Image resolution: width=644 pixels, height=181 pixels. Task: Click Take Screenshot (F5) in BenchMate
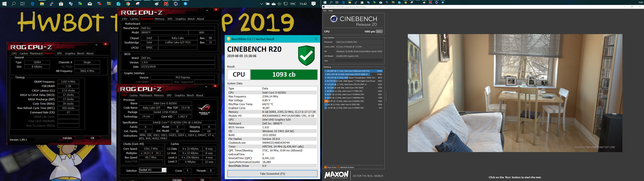pos(272,174)
